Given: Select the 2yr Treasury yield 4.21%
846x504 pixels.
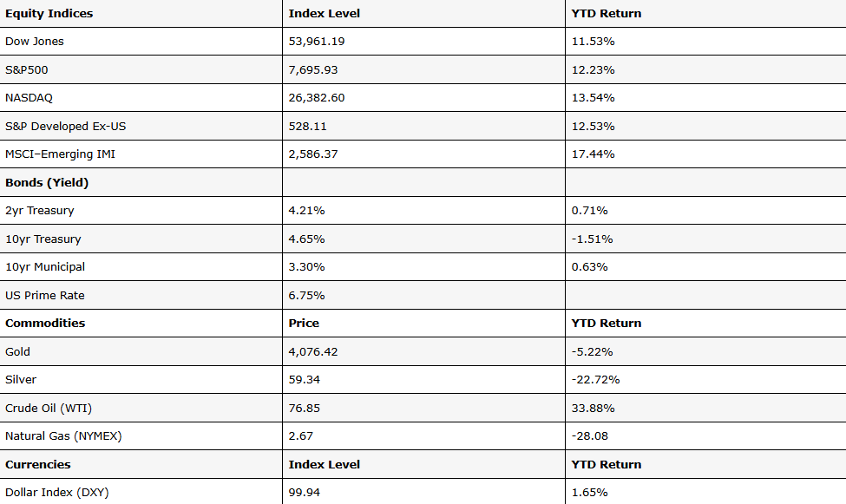Looking at the screenshot, I should [306, 211].
